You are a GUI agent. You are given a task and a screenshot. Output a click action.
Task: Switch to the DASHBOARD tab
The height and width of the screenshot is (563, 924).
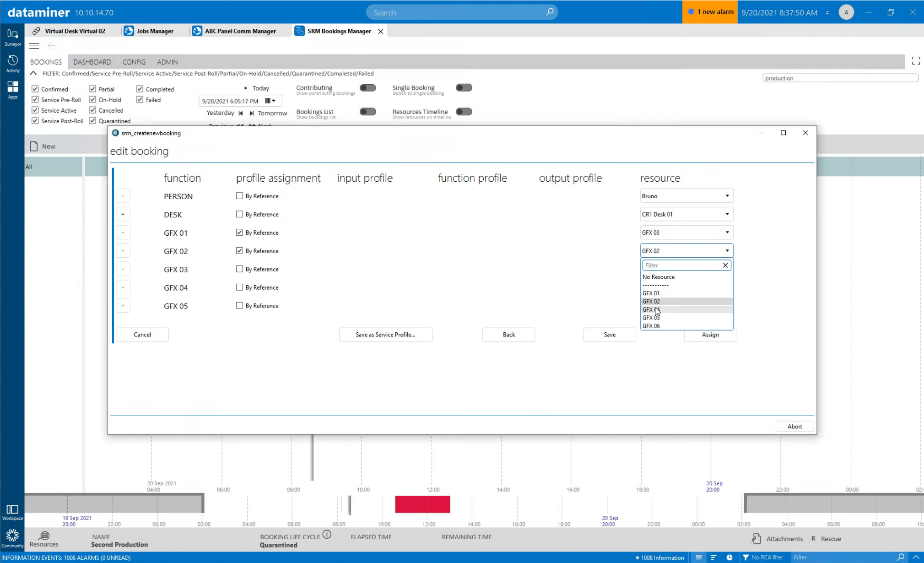click(x=92, y=62)
